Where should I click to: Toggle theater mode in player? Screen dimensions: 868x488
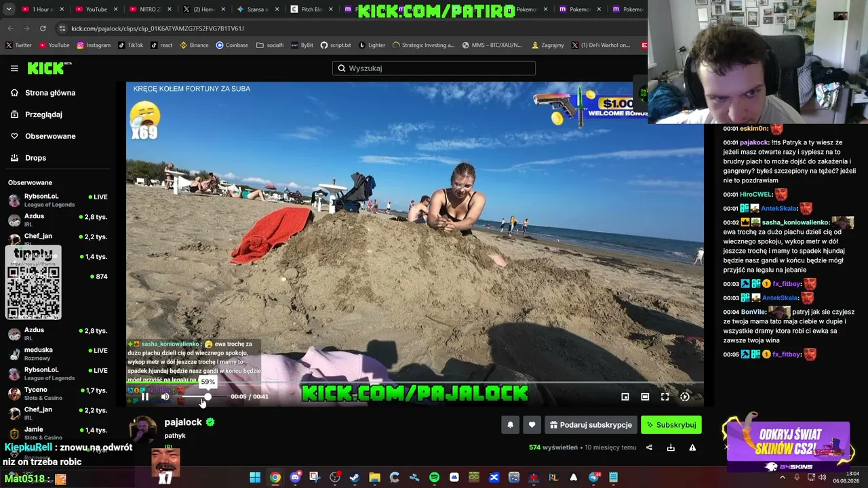click(645, 396)
